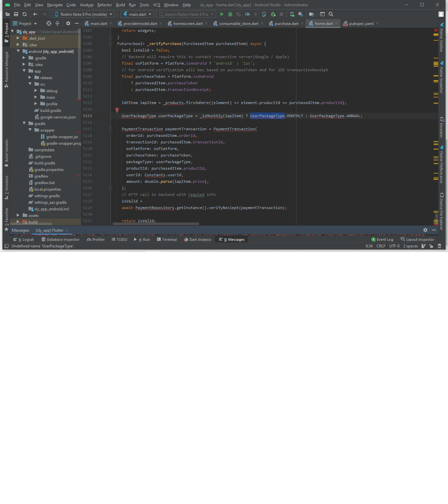The height and width of the screenshot is (504, 448).
Task: Click the error bulb icon on line 5215
Action: (117, 110)
